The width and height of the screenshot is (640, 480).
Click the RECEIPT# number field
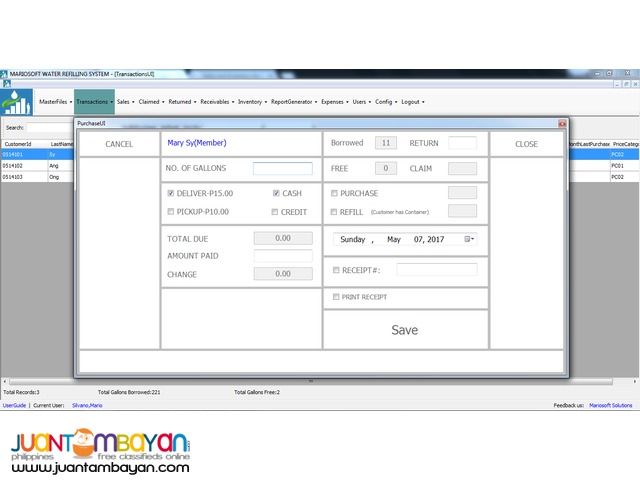[437, 269]
